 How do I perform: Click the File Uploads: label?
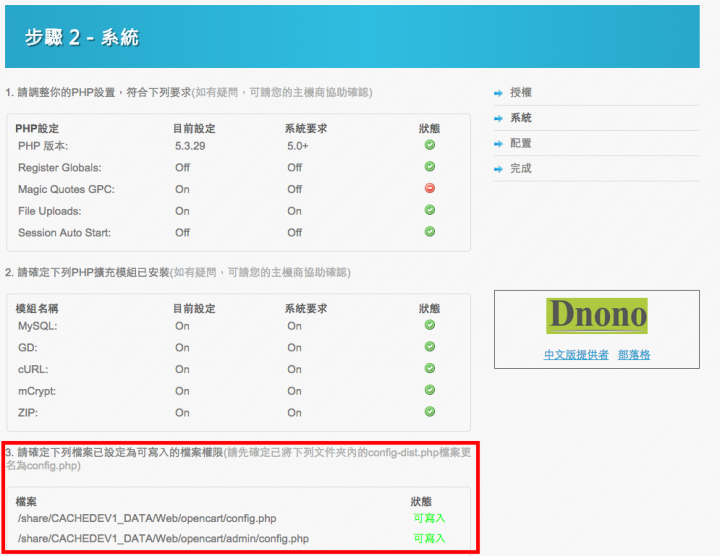50,211
